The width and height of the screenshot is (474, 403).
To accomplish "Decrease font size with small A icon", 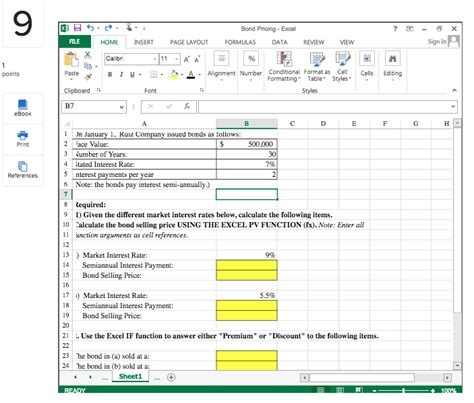I will 197,59.
